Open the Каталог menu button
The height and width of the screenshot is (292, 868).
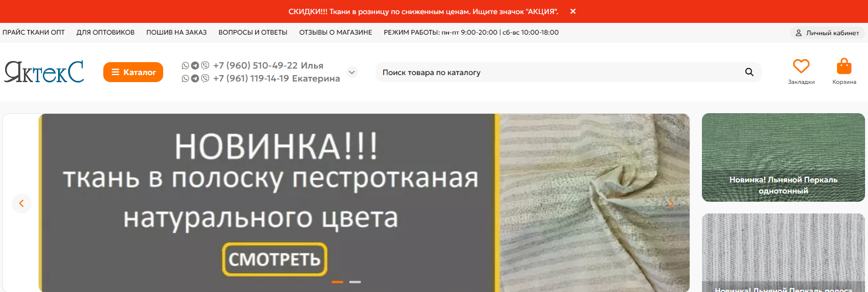(133, 72)
